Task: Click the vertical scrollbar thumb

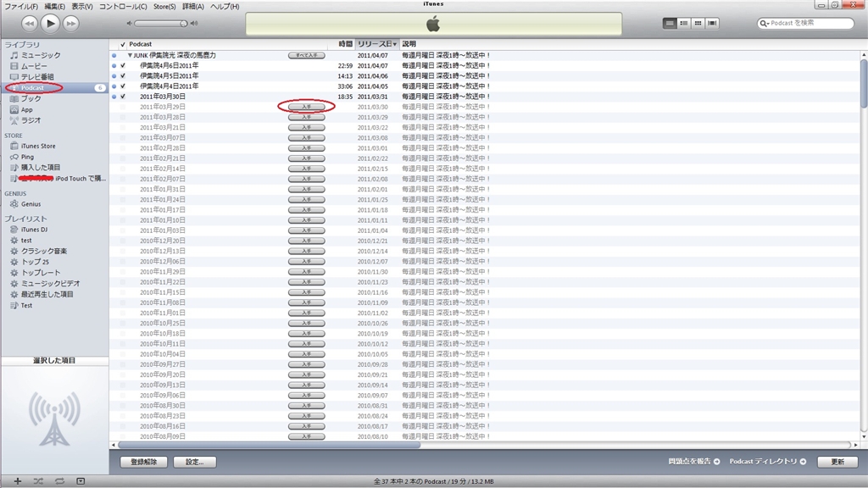Action: pyautogui.click(x=864, y=84)
